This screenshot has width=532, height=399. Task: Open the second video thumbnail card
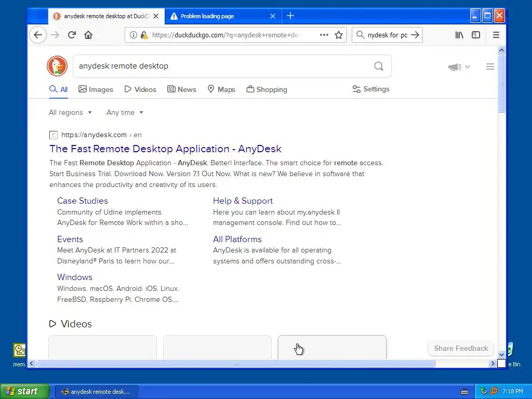tap(217, 347)
